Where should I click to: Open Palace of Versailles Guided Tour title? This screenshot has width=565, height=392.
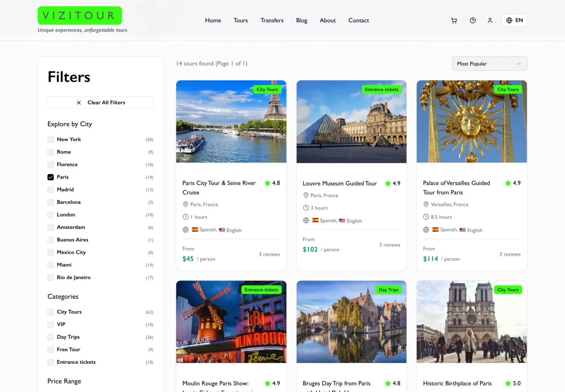pos(457,188)
